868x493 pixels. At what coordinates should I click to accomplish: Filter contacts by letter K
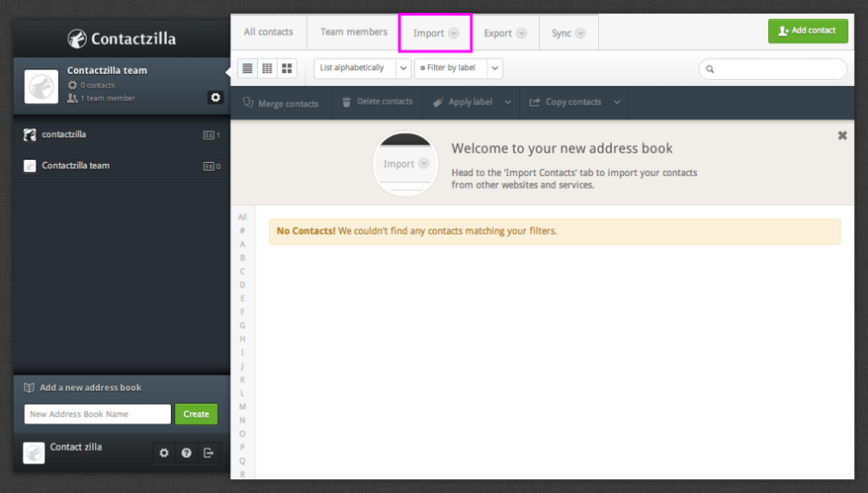[x=242, y=379]
